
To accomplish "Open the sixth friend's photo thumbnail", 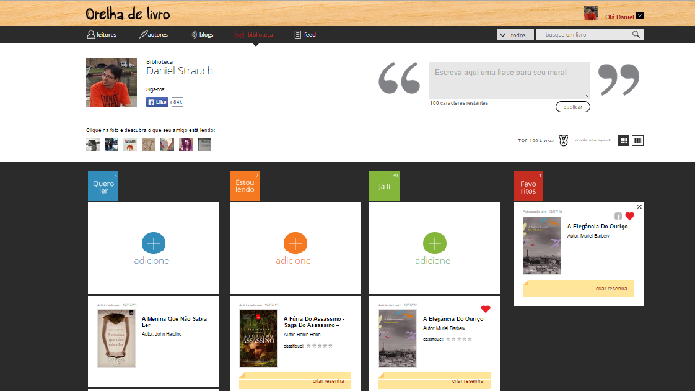I will coord(186,145).
